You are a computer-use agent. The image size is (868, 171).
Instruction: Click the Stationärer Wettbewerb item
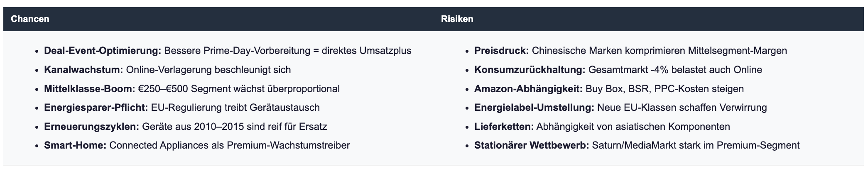pos(531,145)
